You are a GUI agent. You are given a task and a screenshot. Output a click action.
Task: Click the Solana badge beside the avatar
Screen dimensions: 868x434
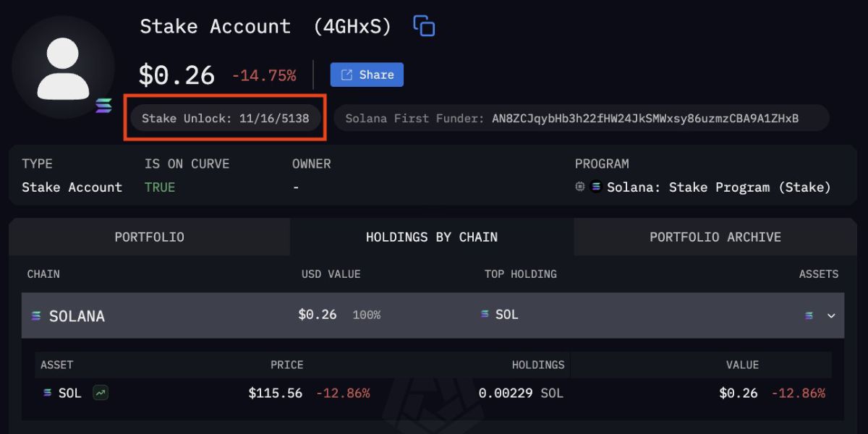click(104, 106)
